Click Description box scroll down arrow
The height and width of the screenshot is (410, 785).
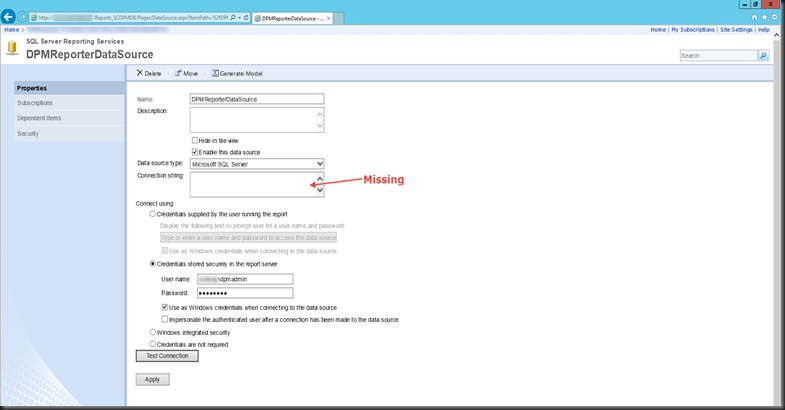pyautogui.click(x=320, y=126)
